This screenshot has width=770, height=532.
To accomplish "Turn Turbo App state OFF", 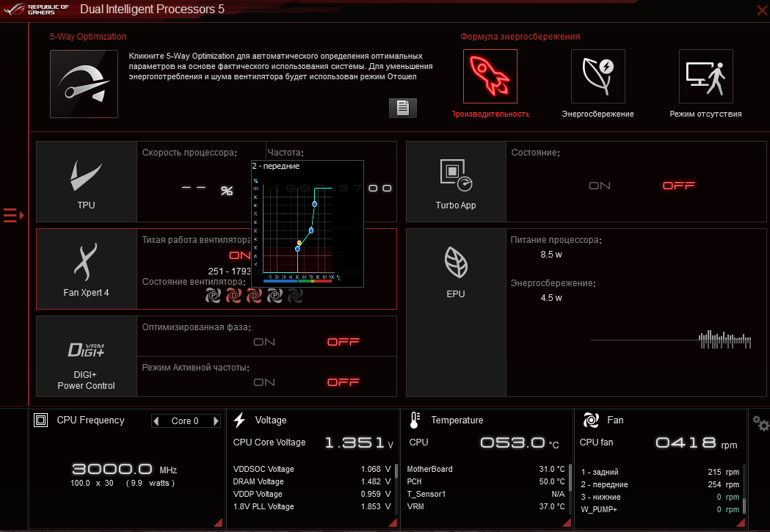I will [x=679, y=186].
